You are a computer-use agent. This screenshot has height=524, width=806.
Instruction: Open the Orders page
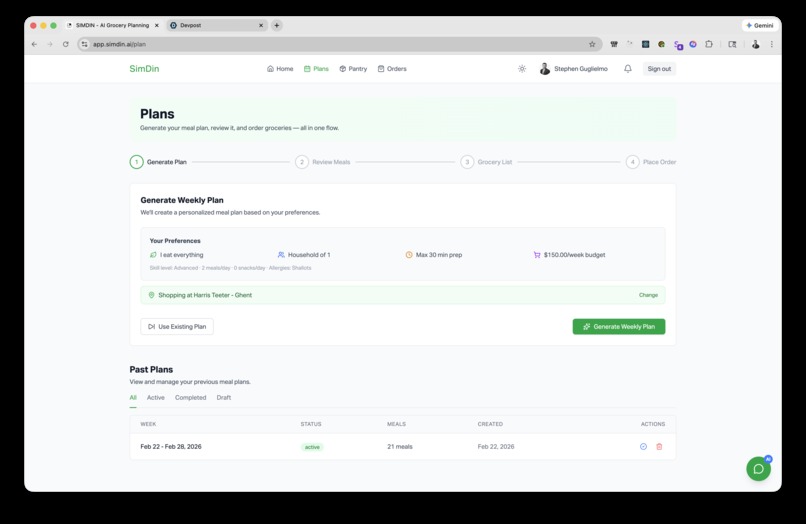click(392, 68)
